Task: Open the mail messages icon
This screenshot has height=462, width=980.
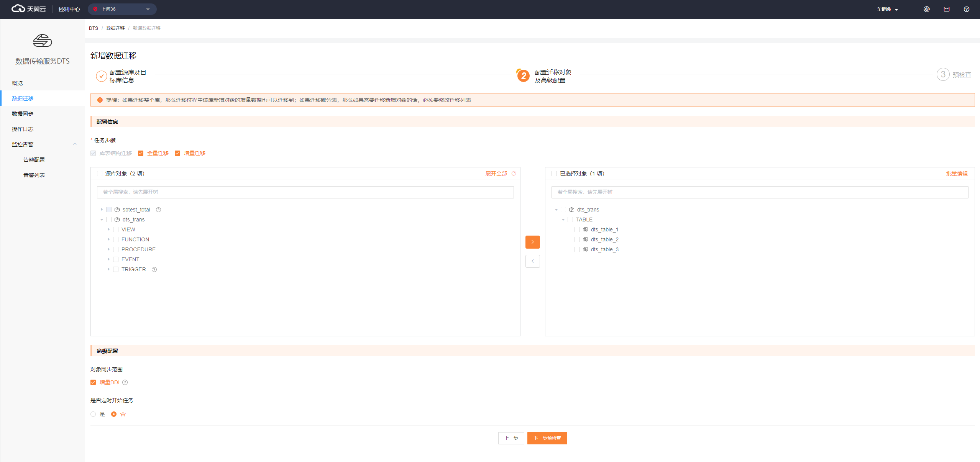Action: 946,9
